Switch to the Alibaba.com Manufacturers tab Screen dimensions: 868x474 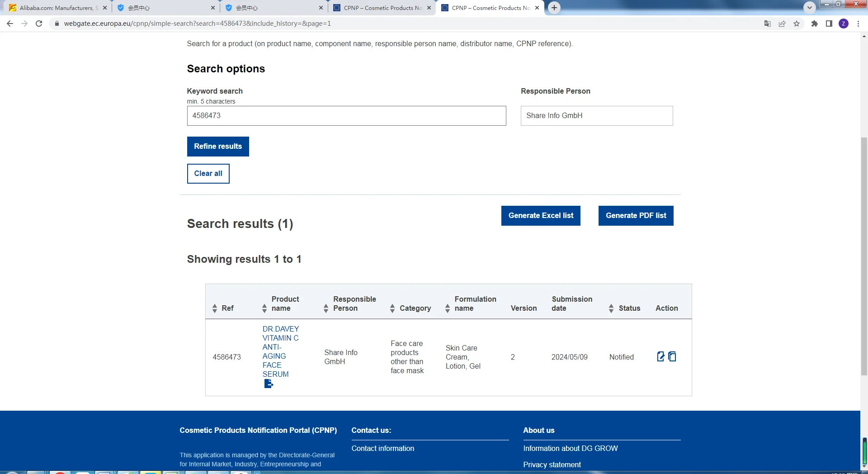pos(57,8)
